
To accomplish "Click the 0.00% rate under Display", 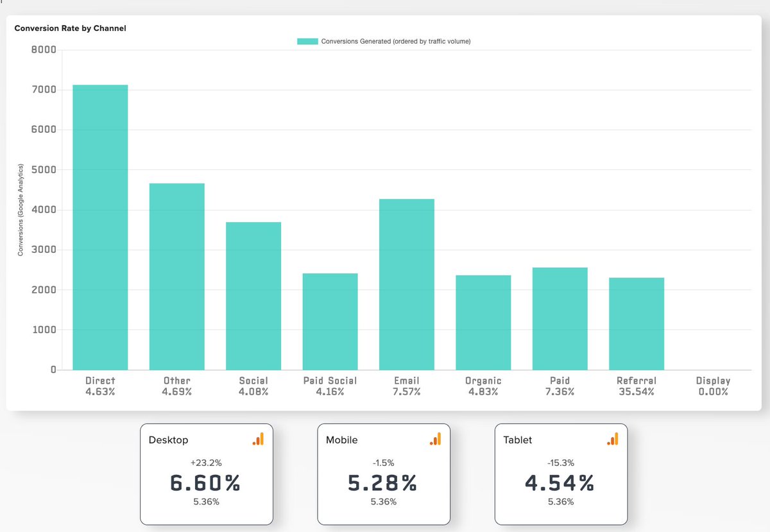I will [x=714, y=391].
